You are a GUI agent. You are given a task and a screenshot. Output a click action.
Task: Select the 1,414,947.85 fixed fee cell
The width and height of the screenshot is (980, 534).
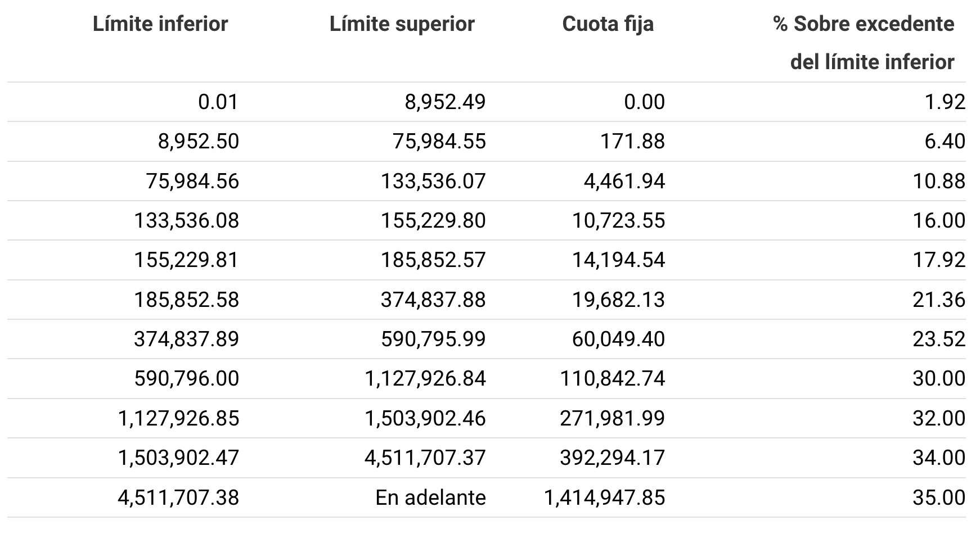[605, 497]
